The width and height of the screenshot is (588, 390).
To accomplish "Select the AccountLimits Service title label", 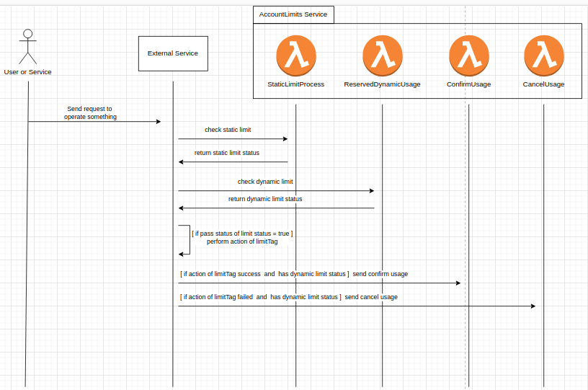I will (x=293, y=14).
